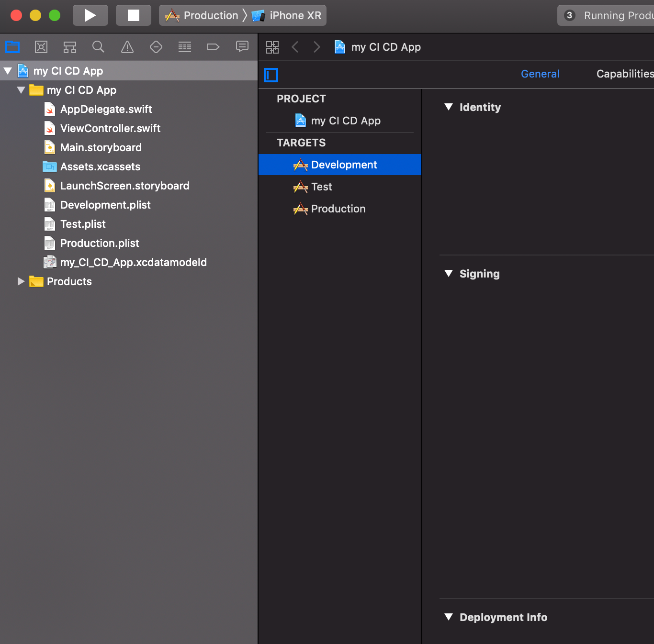654x644 pixels.
Task: Open the Find navigator
Action: click(x=98, y=47)
